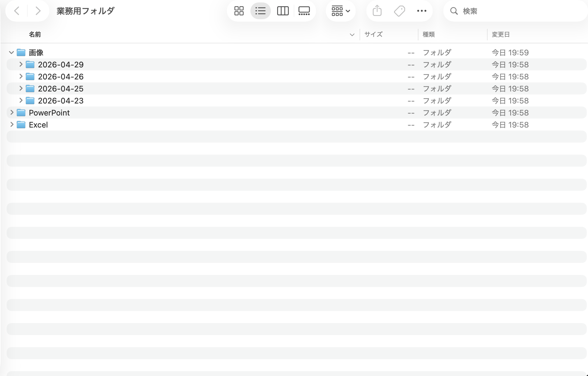Image resolution: width=588 pixels, height=376 pixels.
Task: Expand the PowerPoint folder
Action: [12, 112]
